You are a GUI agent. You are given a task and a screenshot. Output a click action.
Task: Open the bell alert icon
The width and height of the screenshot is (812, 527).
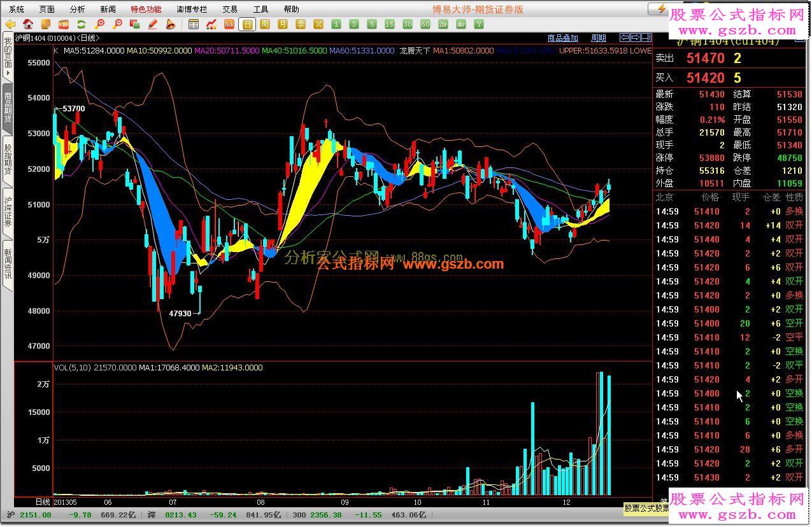170,24
